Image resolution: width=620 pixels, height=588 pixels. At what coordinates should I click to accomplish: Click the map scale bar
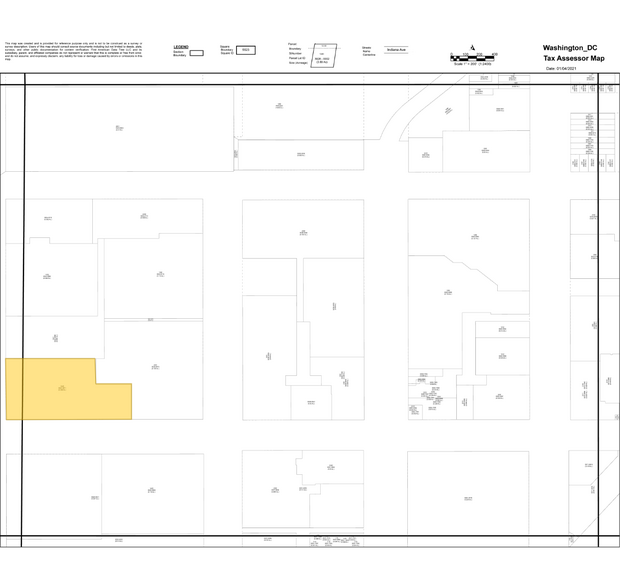[472, 58]
